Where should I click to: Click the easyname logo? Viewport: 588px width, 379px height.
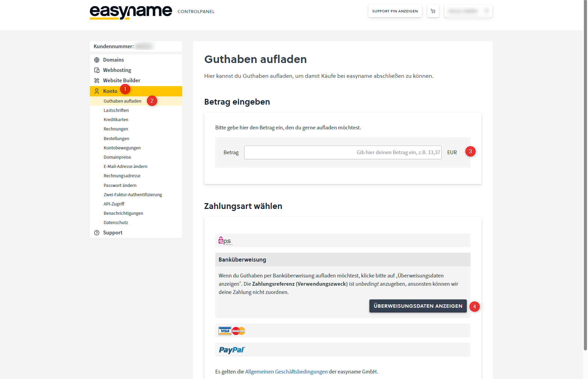(131, 12)
